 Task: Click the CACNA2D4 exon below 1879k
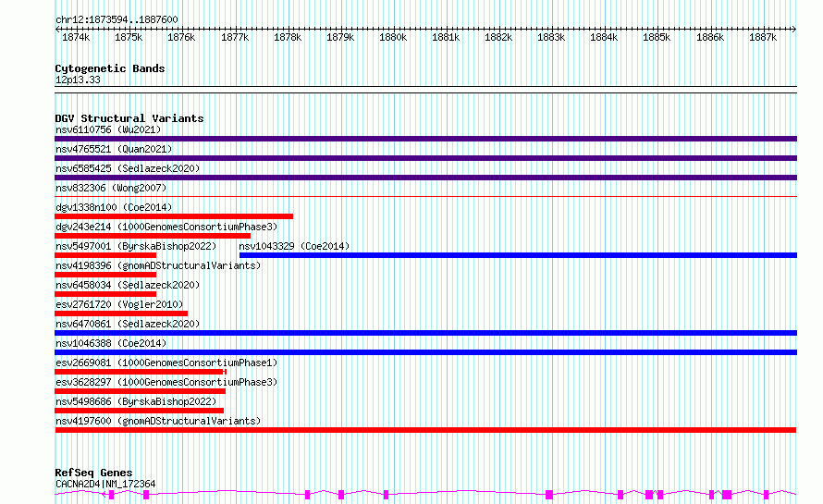pyautogui.click(x=341, y=495)
